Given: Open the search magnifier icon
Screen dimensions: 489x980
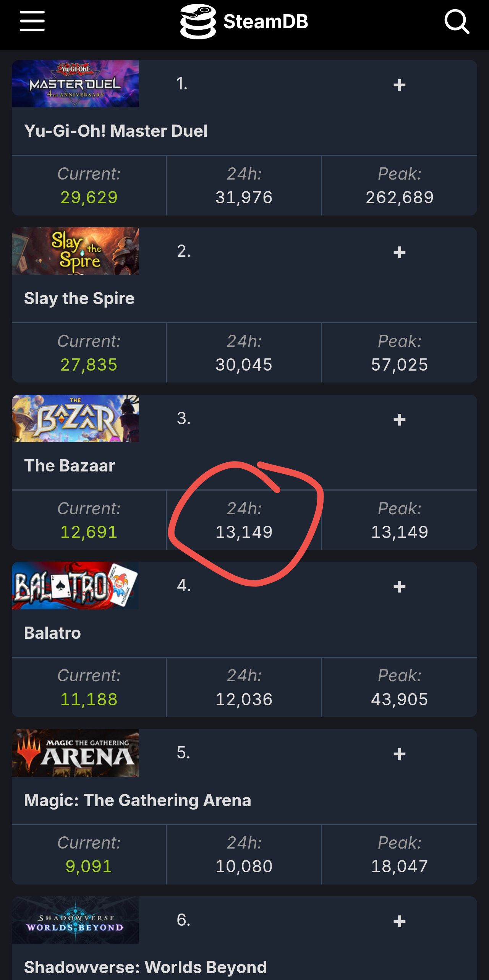Looking at the screenshot, I should coord(457,21).
